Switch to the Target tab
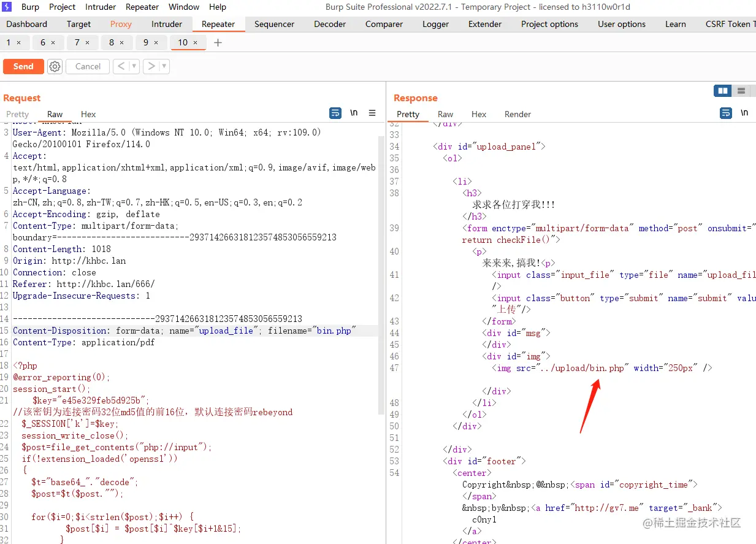756x544 pixels. click(x=78, y=24)
